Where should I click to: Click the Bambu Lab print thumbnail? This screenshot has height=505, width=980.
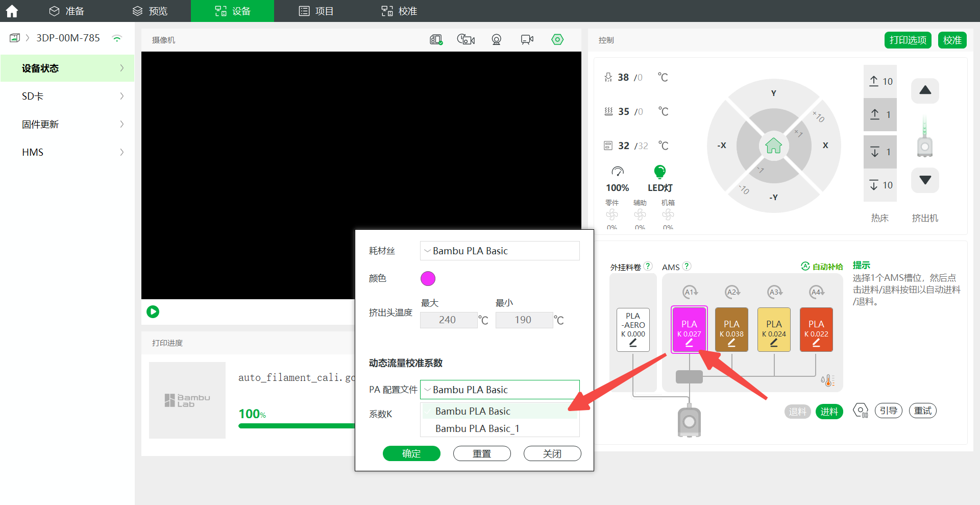pos(187,400)
